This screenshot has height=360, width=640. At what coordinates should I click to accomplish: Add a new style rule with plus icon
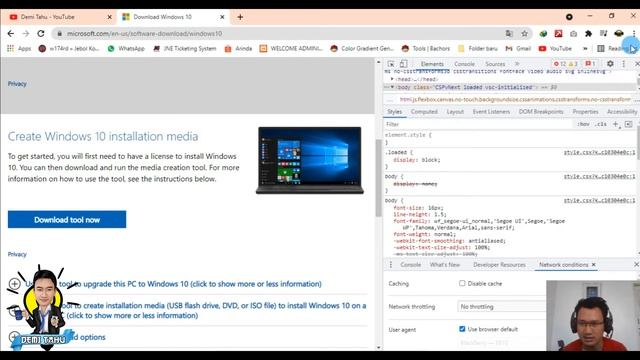point(616,124)
